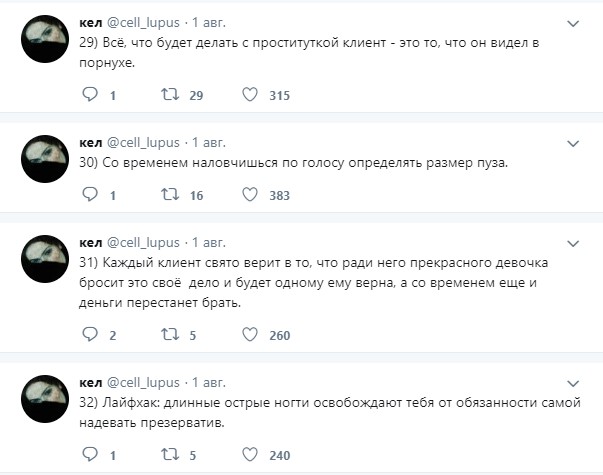The image size is (603, 475).
Task: Reply to tweet number 31
Action: point(89,335)
